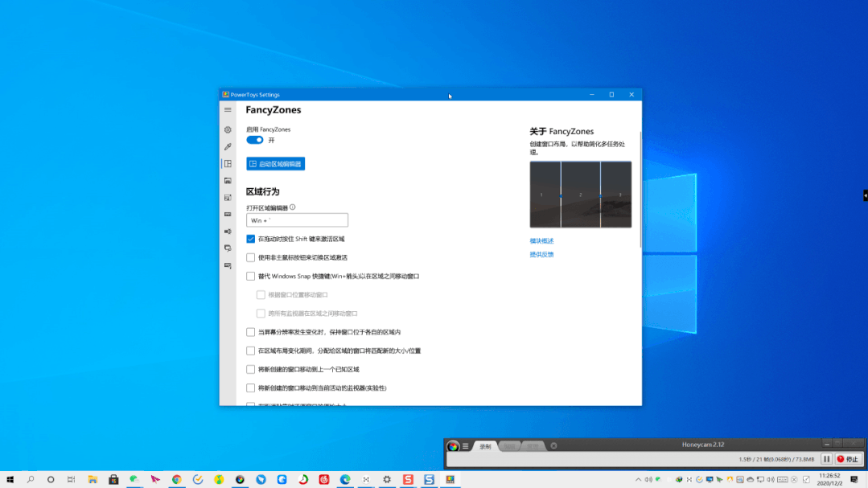Click the FancyZones layout preview image
Screen dimensions: 868x488
pyautogui.click(x=580, y=195)
